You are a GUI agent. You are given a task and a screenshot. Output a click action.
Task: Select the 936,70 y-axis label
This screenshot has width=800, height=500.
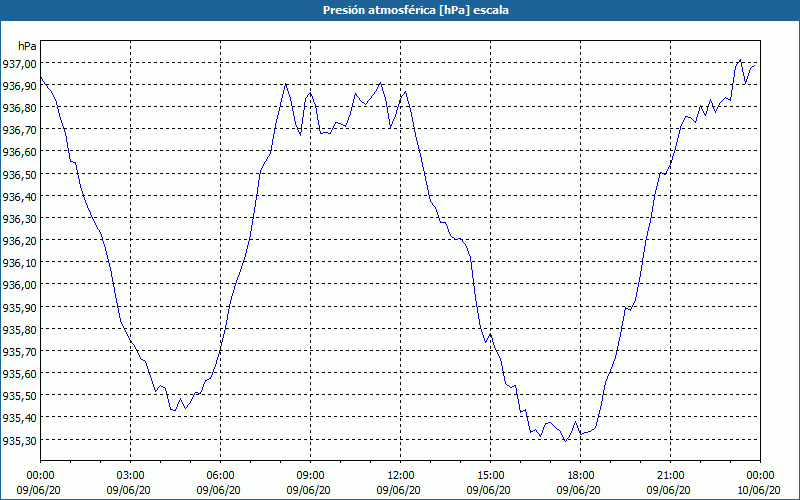click(x=19, y=130)
